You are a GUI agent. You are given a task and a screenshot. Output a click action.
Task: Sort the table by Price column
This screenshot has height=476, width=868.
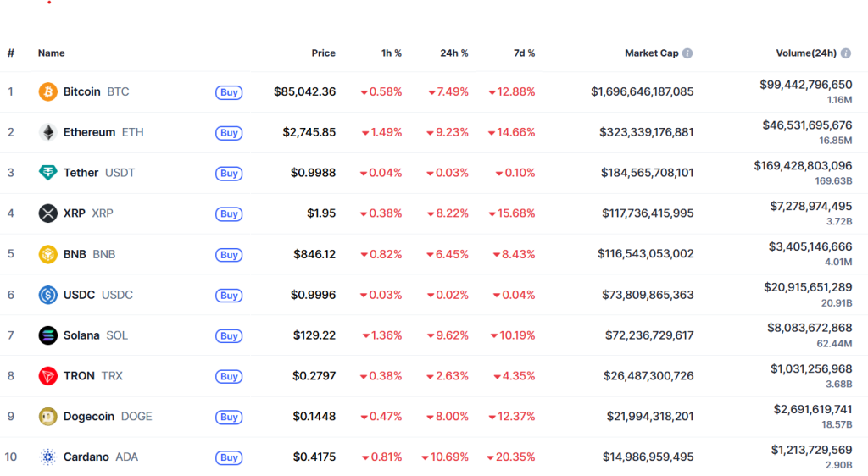pos(323,53)
